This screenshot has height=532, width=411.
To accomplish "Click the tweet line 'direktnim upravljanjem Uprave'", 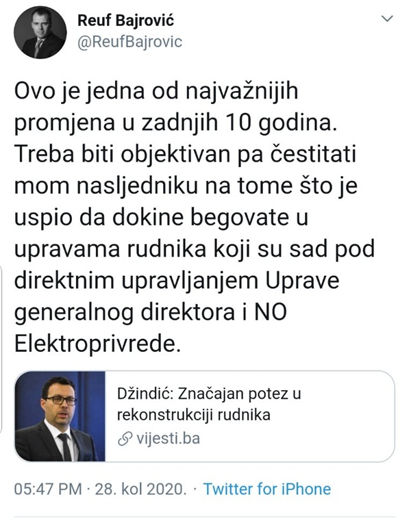I will click(x=177, y=282).
